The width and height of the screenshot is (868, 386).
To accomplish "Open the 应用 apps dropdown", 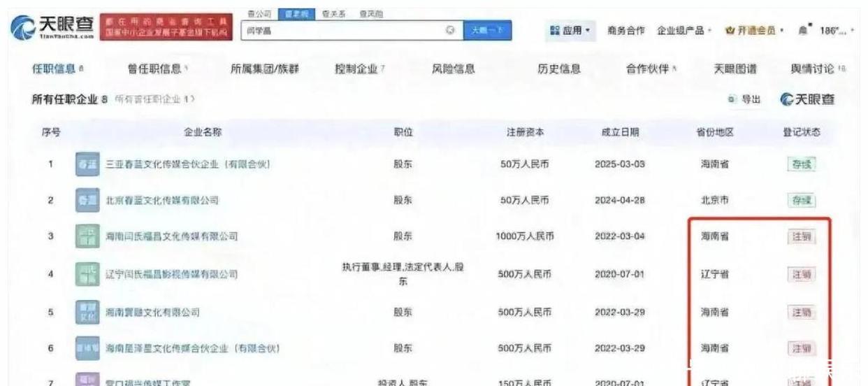I will 571,31.
